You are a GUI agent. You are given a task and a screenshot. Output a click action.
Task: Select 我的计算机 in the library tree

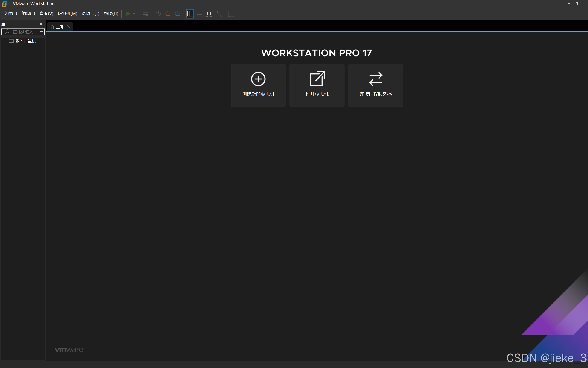pos(25,41)
